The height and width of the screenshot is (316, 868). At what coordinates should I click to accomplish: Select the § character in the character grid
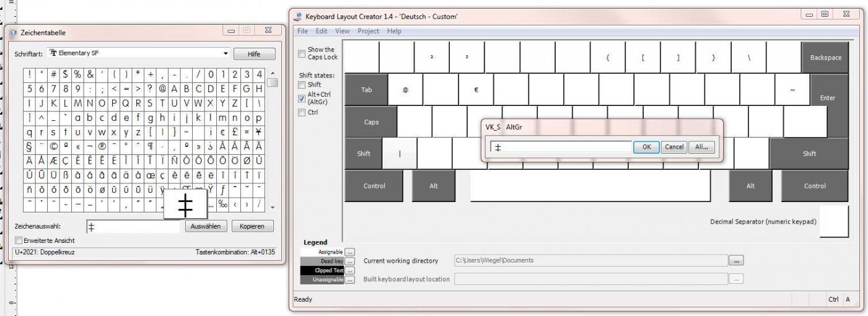pyautogui.click(x=30, y=147)
